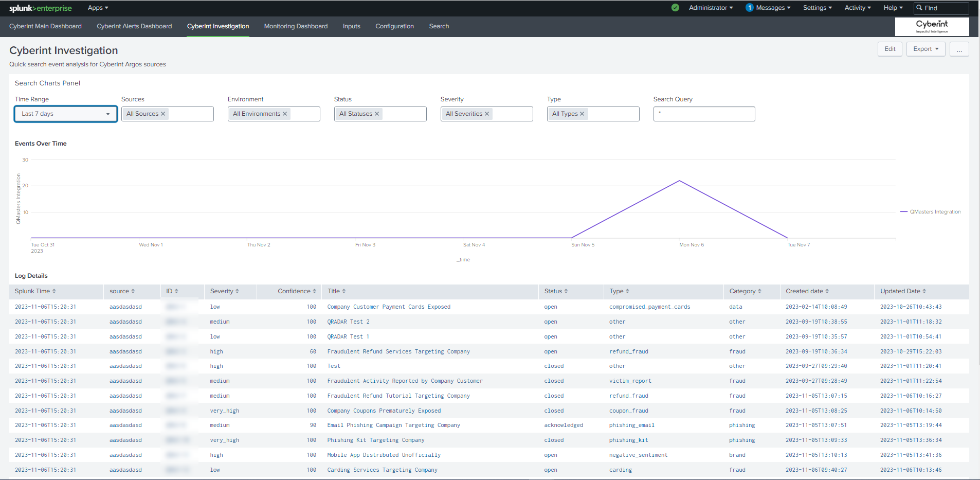Remove the All Types tag
Image resolution: width=980 pixels, height=480 pixels.
[x=582, y=114]
